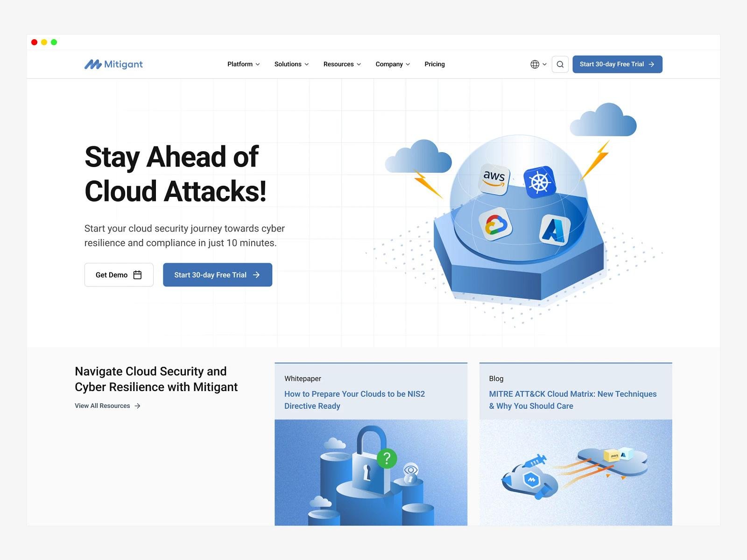The height and width of the screenshot is (560, 747).
Task: Click the Blog category label
Action: [x=496, y=378]
